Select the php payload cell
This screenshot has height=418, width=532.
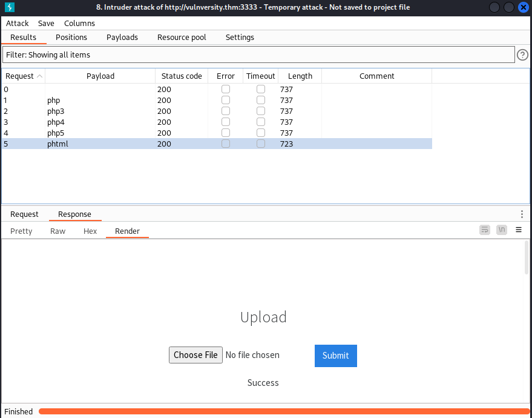[100, 100]
